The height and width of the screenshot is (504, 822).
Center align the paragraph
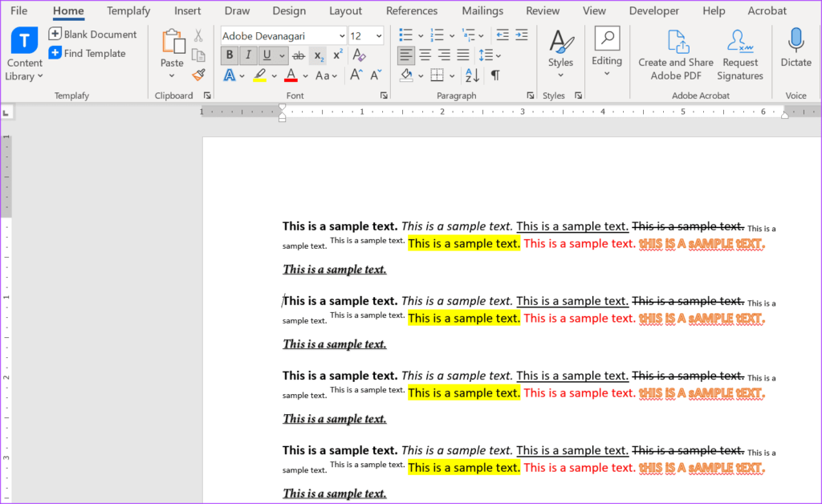[x=425, y=55]
